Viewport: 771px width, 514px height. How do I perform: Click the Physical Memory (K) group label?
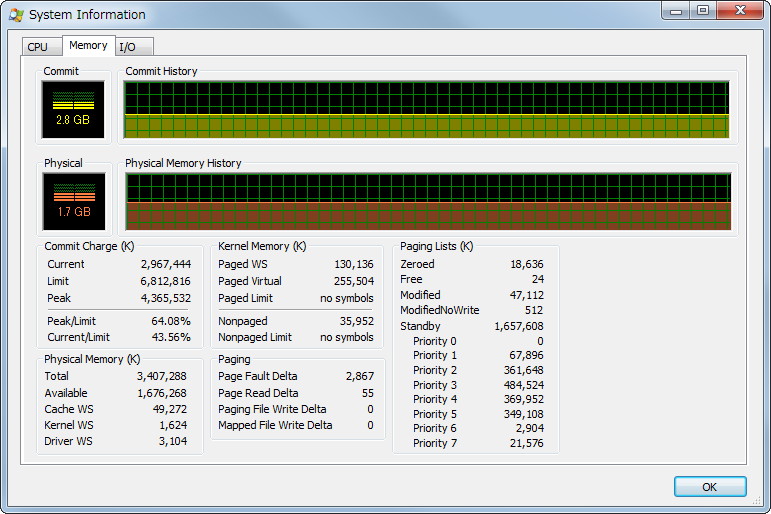pyautogui.click(x=92, y=360)
